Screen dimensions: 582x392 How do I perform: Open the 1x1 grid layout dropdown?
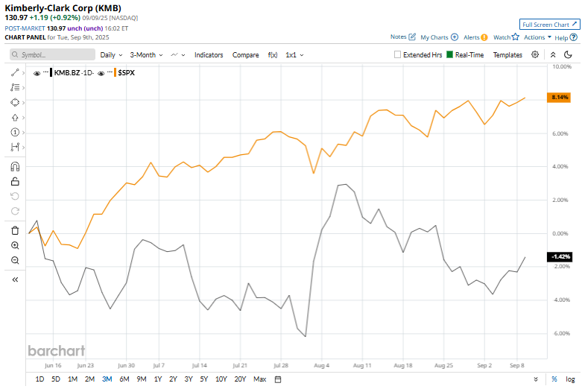pos(294,55)
